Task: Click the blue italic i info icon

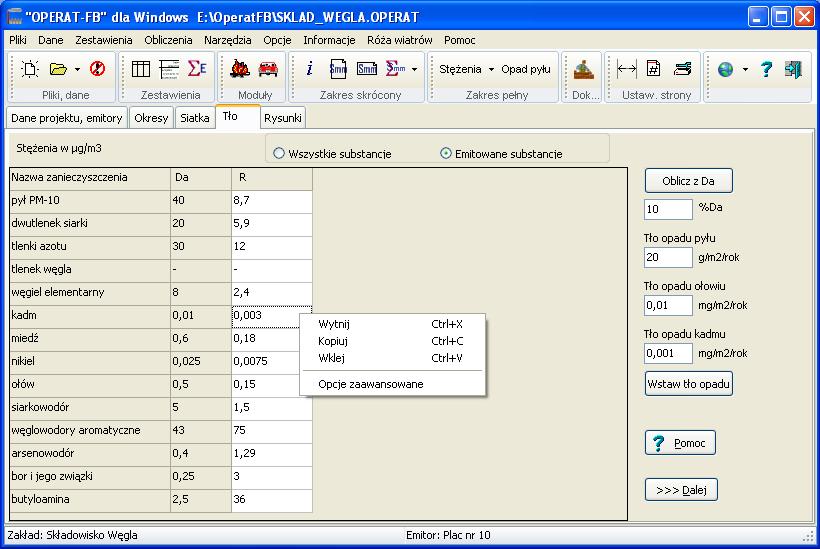Action: (310, 69)
